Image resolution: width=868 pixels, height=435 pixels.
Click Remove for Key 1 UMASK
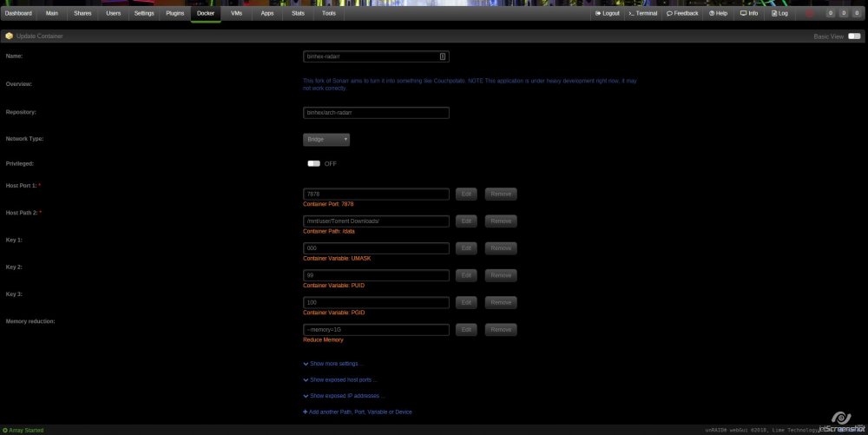pos(501,248)
